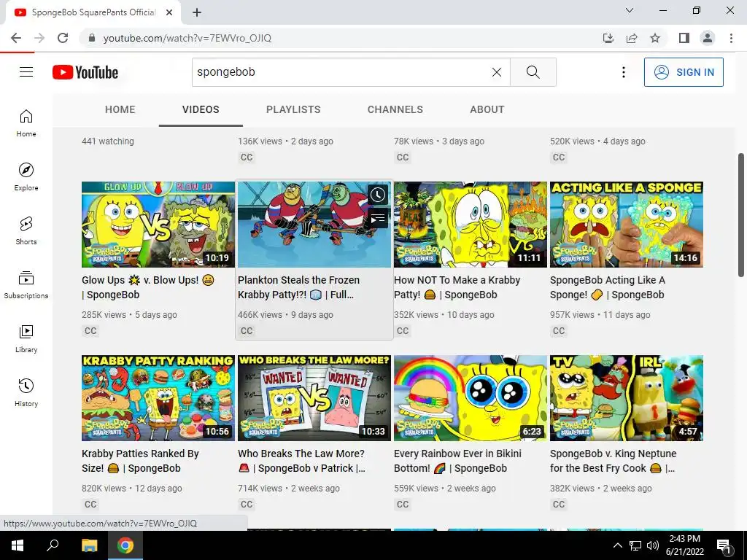The image size is (747, 560).
Task: Click title 'Every Rainbow Ever in Bikini Bottom!'
Action: point(457,461)
